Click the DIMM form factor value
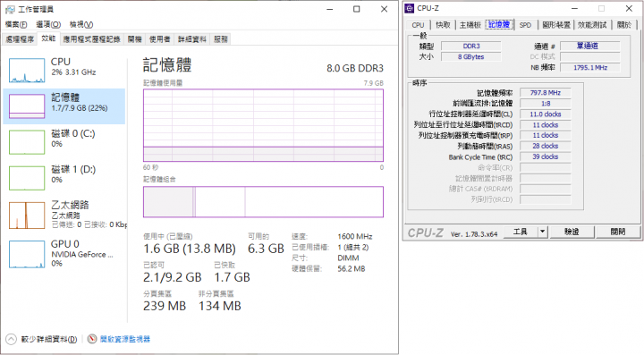Viewport: 644px width, 355px height. tap(348, 258)
